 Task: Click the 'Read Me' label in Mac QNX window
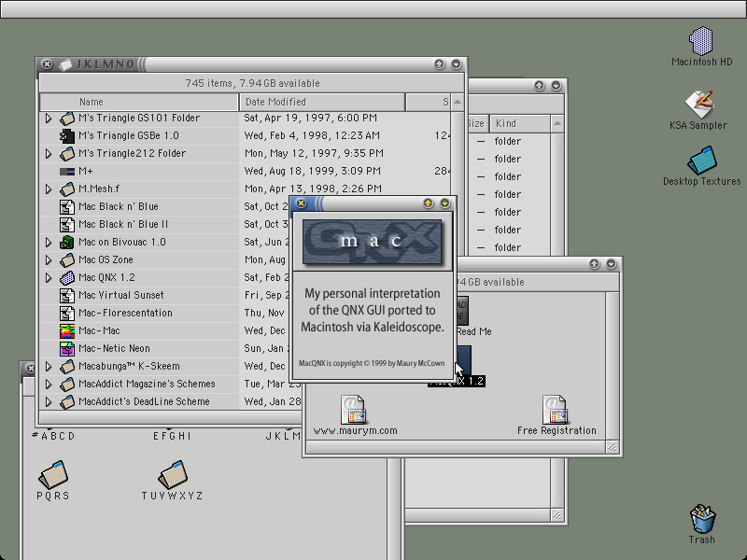tap(474, 332)
